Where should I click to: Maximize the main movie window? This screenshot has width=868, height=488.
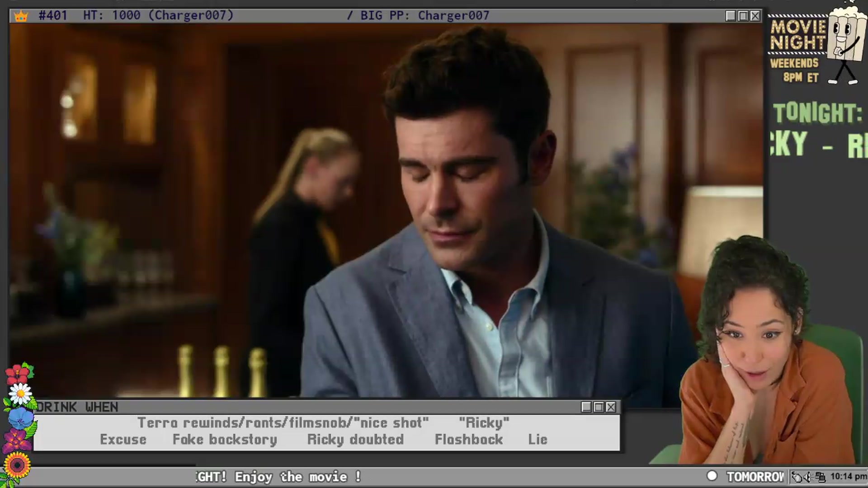coord(743,16)
